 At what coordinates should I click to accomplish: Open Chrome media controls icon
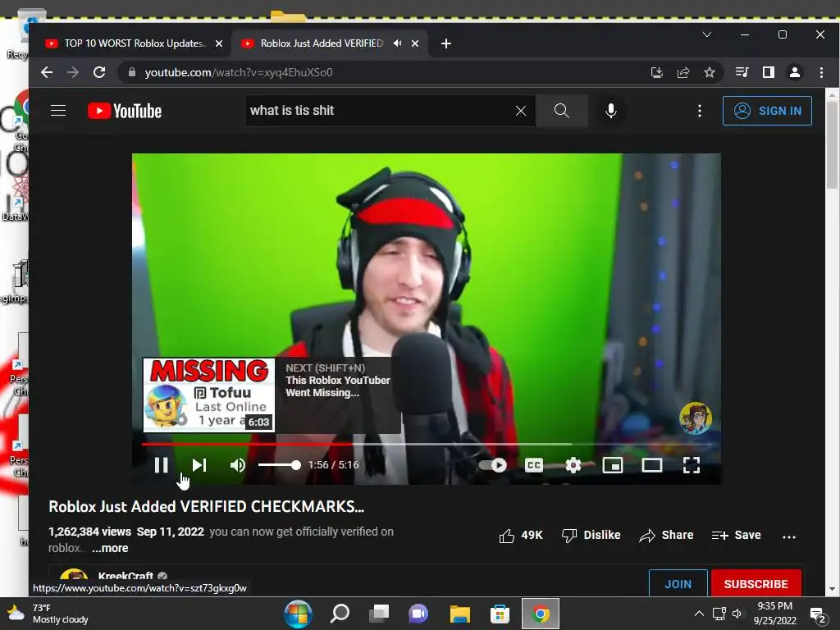742,72
